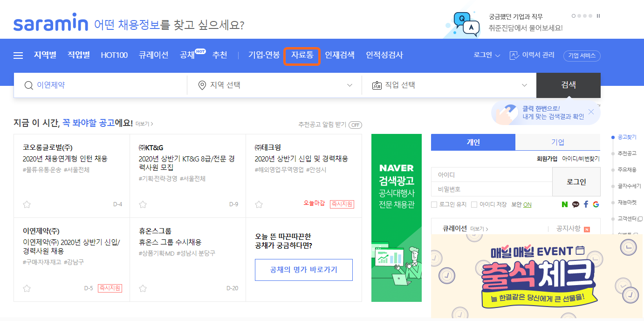Expand the 직업 선택 dropdown
Image resolution: width=644 pixels, height=321 pixels.
(525, 85)
